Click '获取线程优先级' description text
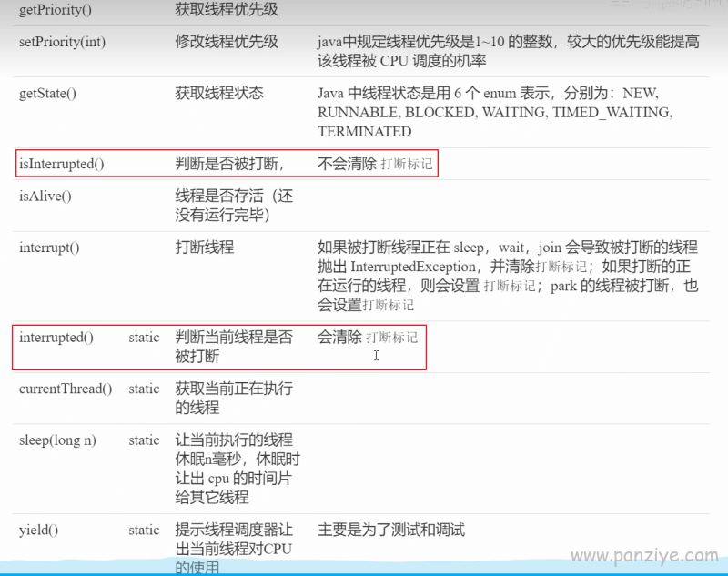The height and width of the screenshot is (576, 728). point(226,9)
